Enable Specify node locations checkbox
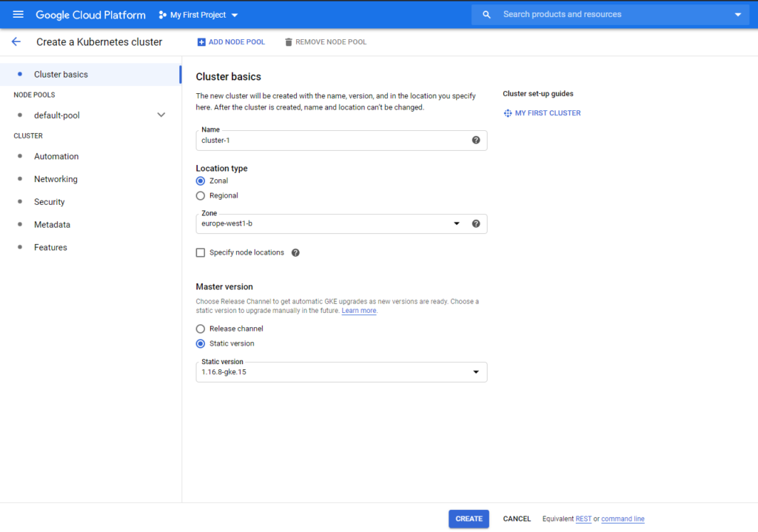 click(200, 253)
